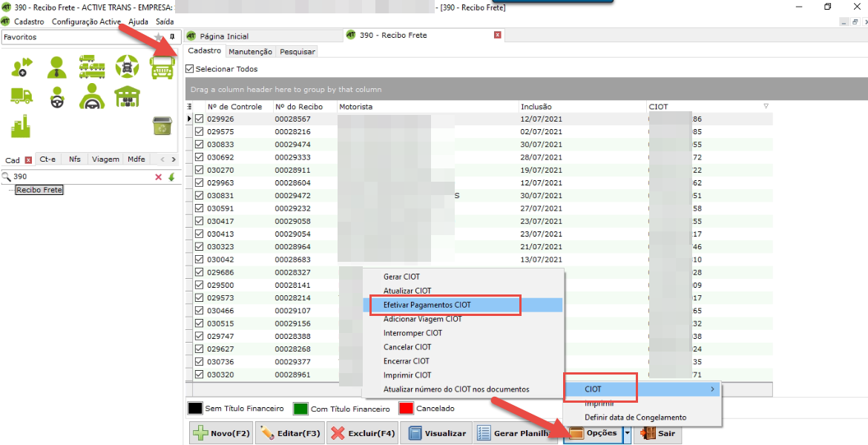Choose Efetivar Pagamentos CIOT menu item

click(x=427, y=305)
